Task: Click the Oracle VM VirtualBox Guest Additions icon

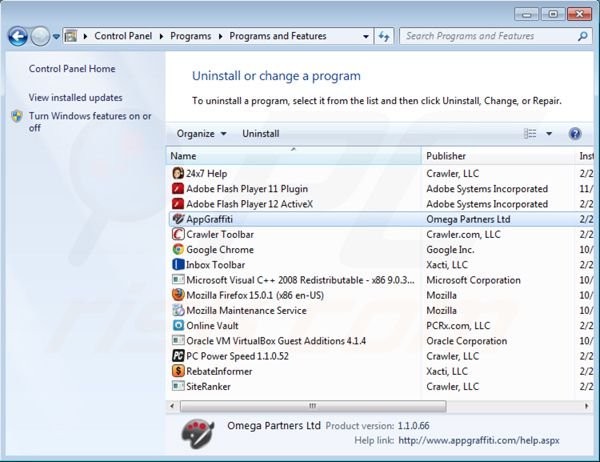Action: tap(178, 340)
